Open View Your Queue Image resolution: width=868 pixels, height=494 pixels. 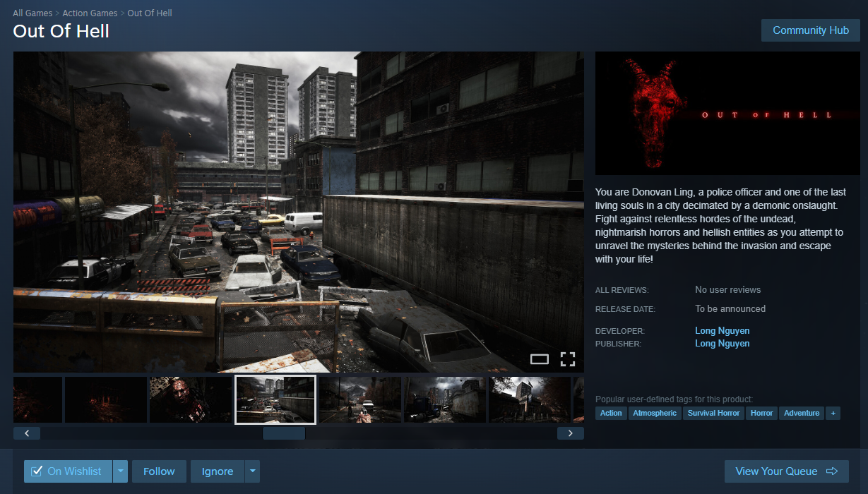point(787,471)
